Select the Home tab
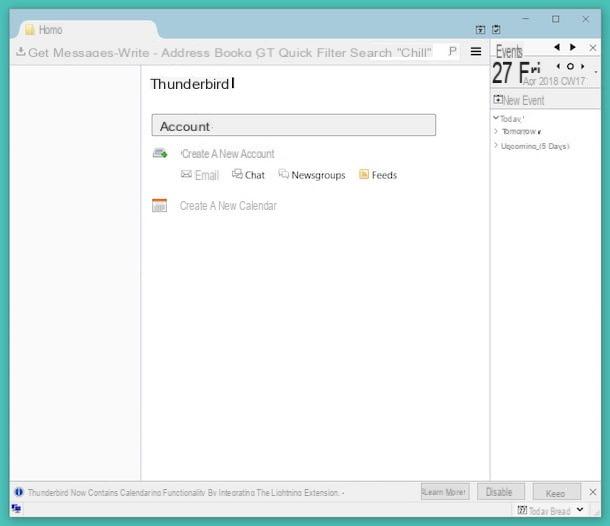The width and height of the screenshot is (610, 526). (86, 30)
